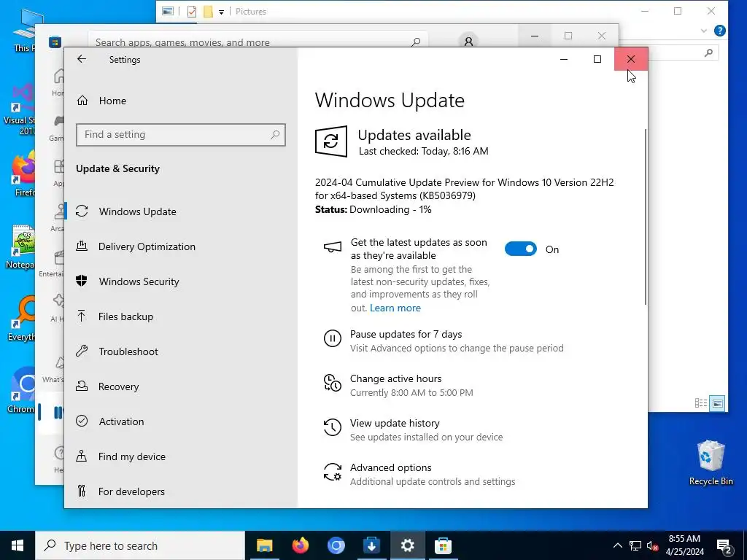Click the Advanced options gear-sync icon
The height and width of the screenshot is (560, 747).
click(333, 472)
